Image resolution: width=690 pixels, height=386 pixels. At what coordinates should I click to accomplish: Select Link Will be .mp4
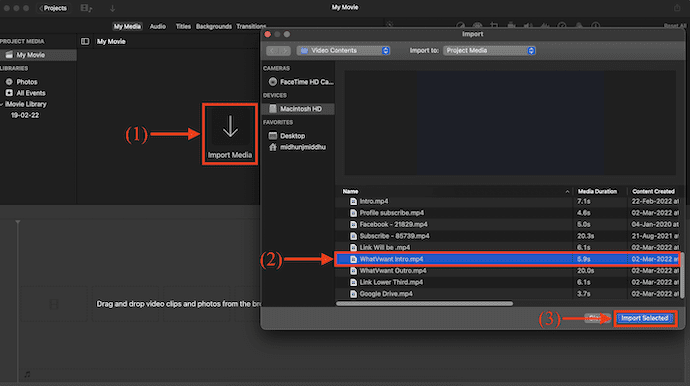coord(385,247)
